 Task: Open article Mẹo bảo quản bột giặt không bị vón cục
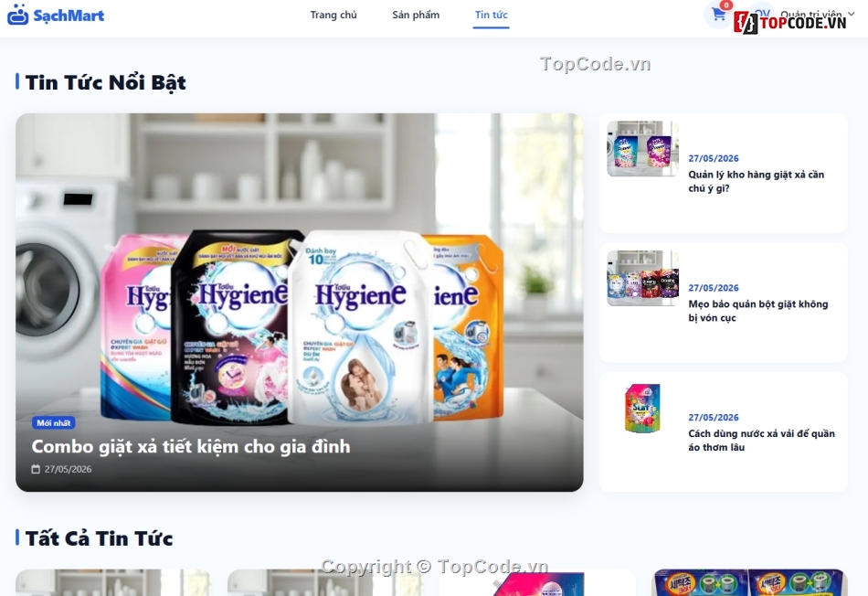[758, 311]
